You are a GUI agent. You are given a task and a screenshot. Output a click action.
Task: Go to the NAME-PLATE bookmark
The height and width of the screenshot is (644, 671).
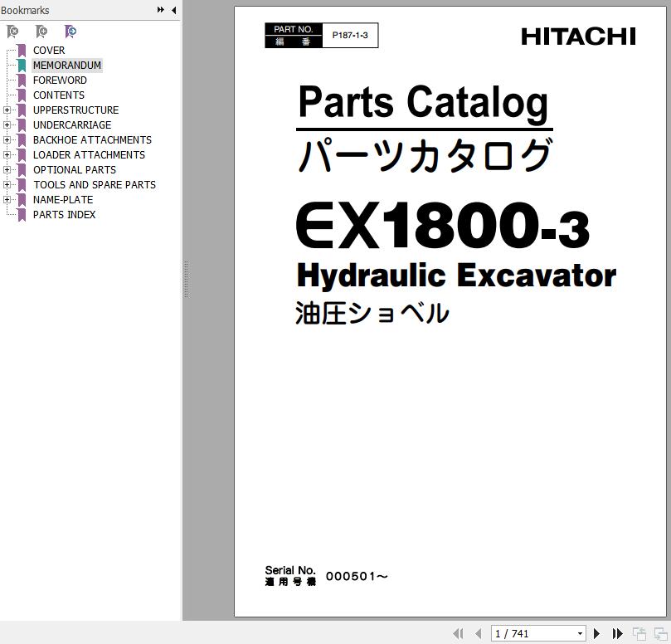click(63, 200)
